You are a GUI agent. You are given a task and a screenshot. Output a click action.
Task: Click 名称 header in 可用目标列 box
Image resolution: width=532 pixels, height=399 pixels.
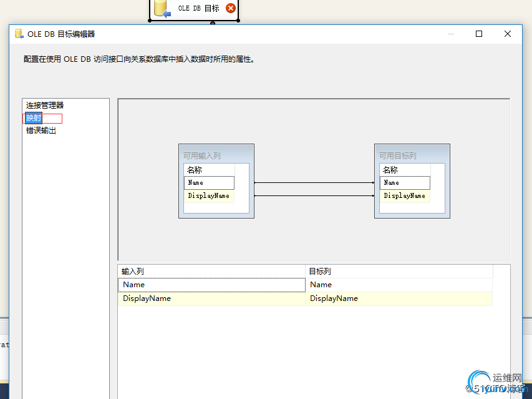click(404, 170)
